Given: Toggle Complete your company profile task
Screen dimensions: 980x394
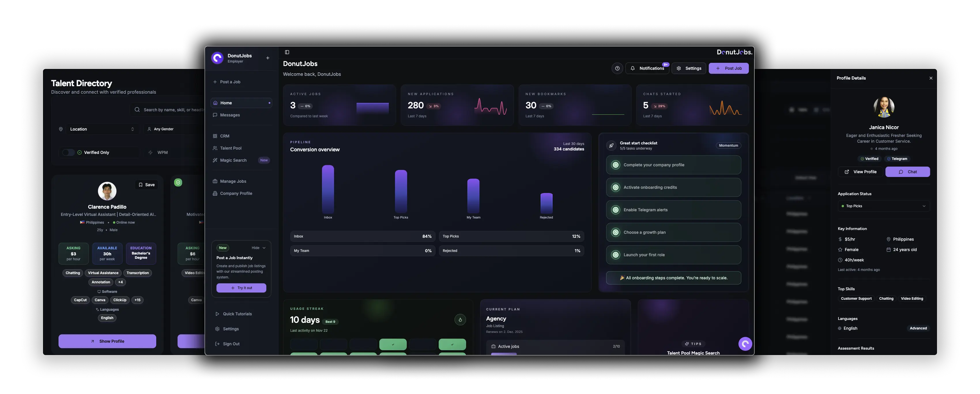Looking at the screenshot, I should (x=615, y=165).
